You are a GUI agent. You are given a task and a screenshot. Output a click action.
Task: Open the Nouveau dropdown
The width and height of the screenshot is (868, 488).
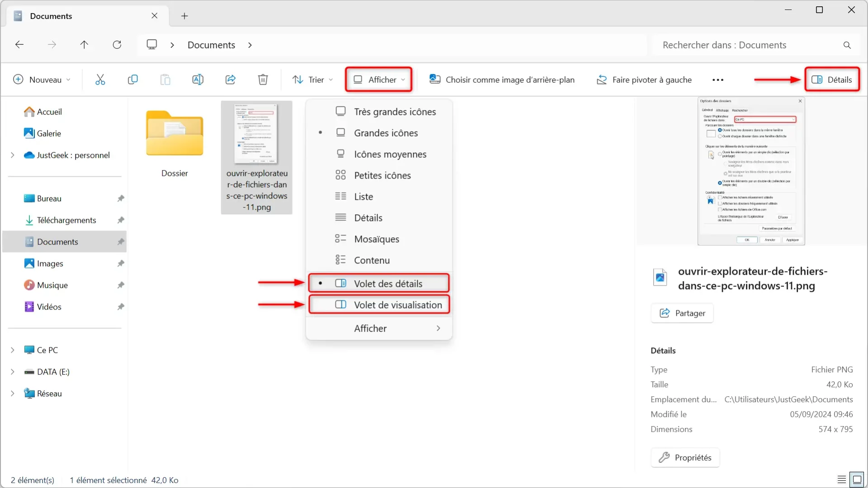tap(42, 80)
